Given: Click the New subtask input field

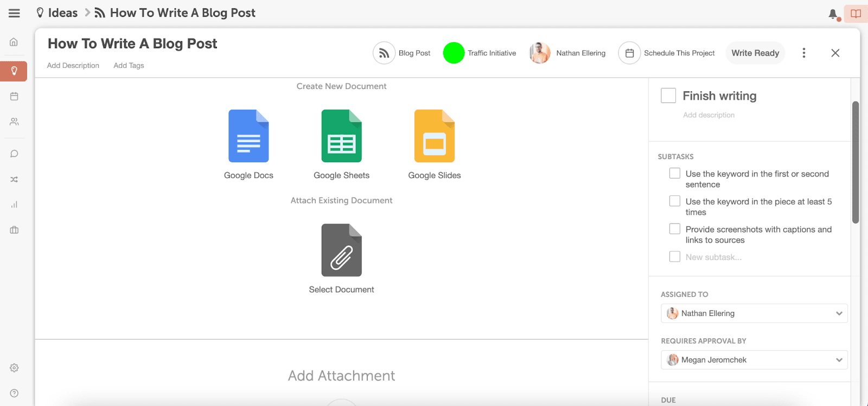Looking at the screenshot, I should (713, 257).
